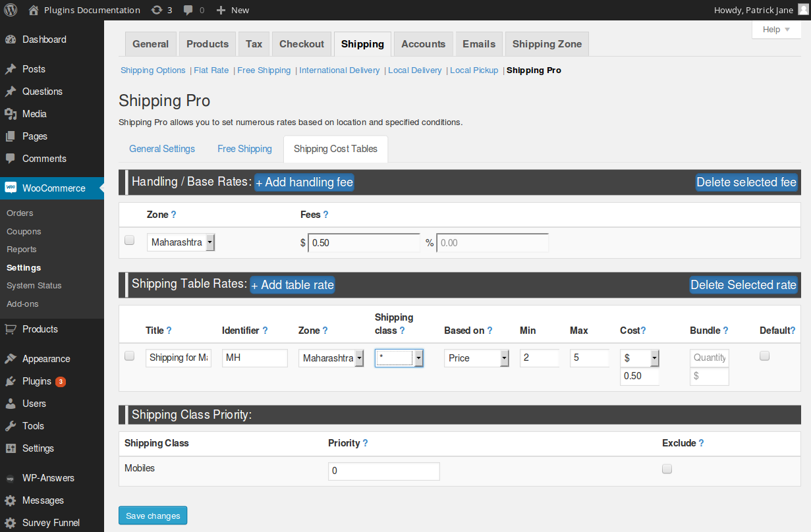Click the handling fee dollar amount field
The height and width of the screenshot is (532, 811).
click(x=364, y=243)
